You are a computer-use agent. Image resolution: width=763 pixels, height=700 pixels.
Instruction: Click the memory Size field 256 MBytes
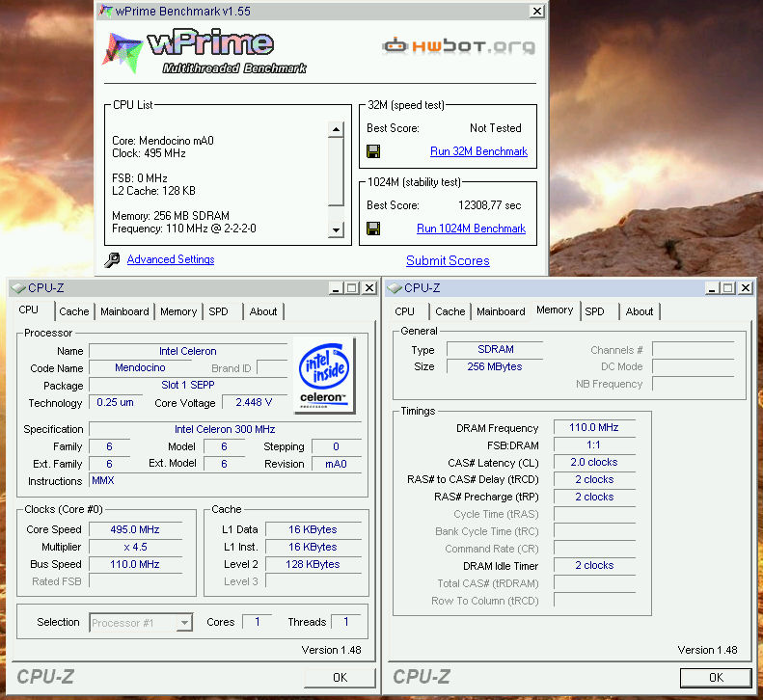(x=495, y=366)
